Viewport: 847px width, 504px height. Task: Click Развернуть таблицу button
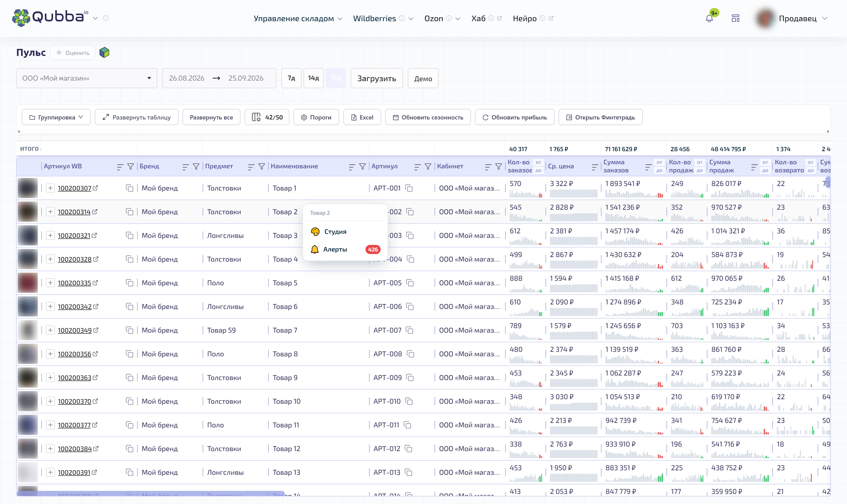[x=137, y=117]
